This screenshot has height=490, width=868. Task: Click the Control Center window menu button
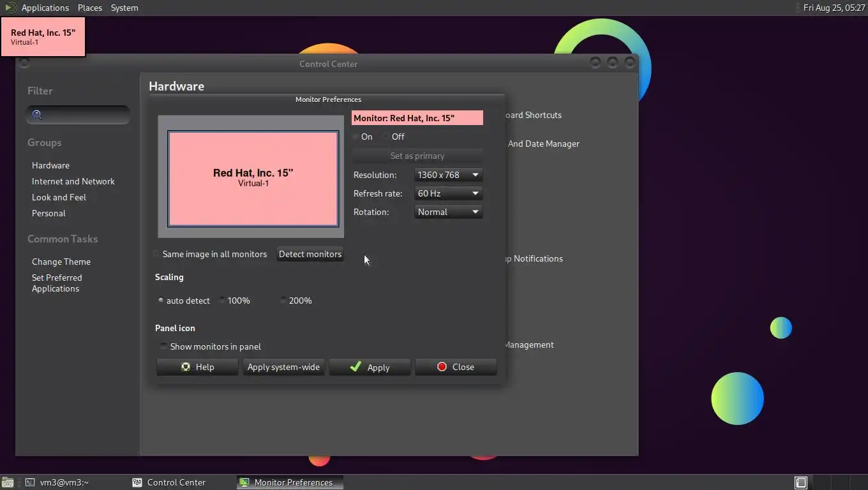tap(24, 63)
